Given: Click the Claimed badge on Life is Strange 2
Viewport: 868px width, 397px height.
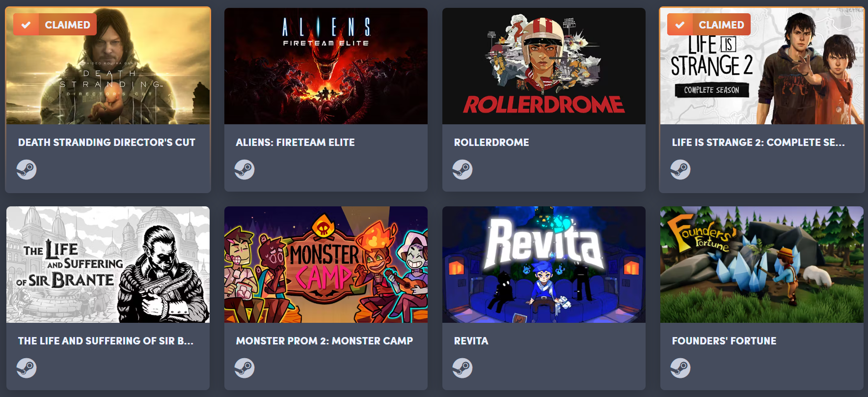Looking at the screenshot, I should 709,25.
